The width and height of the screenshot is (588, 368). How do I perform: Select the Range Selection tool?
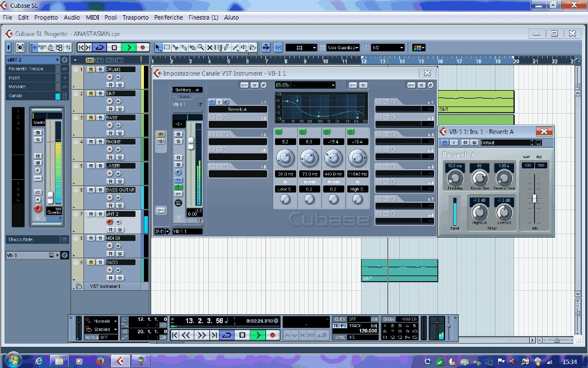click(167, 48)
